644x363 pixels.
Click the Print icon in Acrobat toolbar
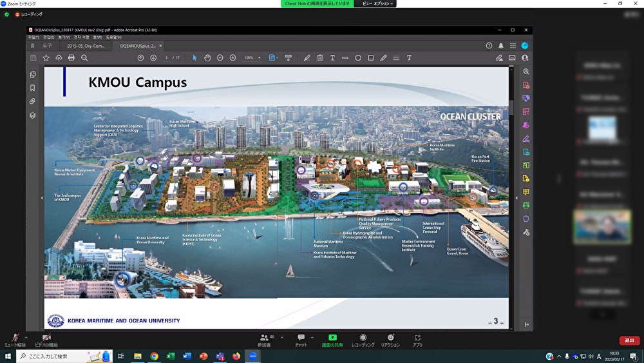(x=71, y=58)
